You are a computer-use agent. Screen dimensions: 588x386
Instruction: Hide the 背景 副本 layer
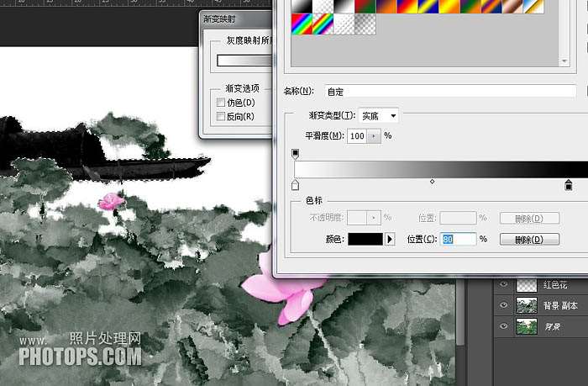504,305
